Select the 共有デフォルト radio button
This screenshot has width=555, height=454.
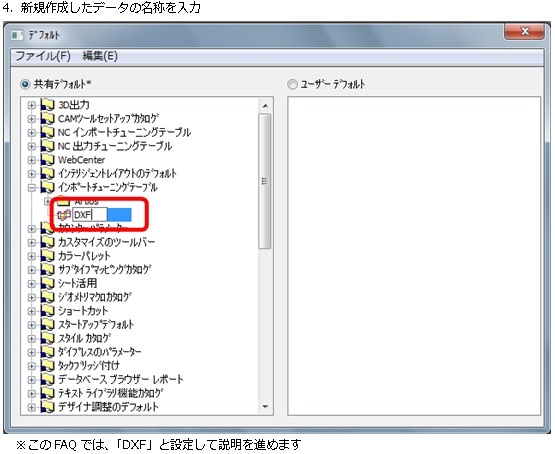[25, 85]
